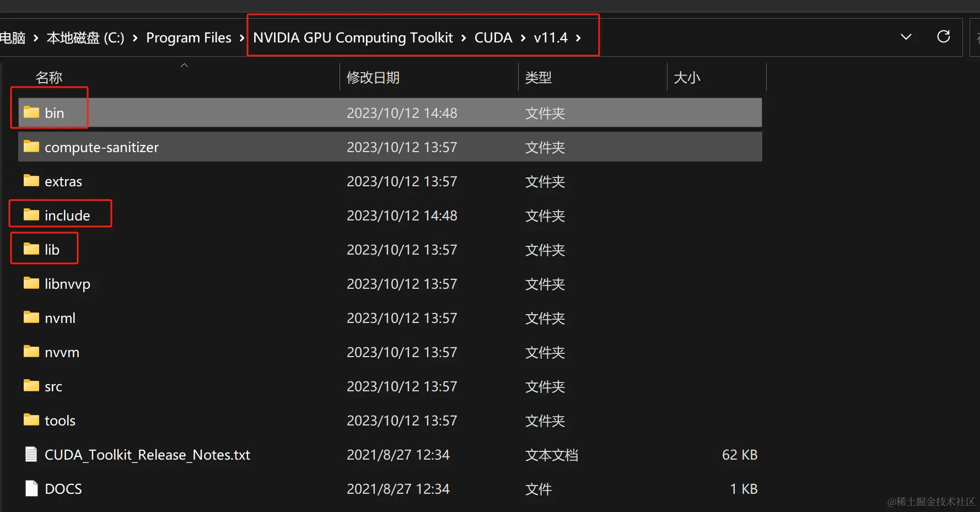Sort files by 名称 column header
The width and height of the screenshot is (980, 512).
click(49, 78)
